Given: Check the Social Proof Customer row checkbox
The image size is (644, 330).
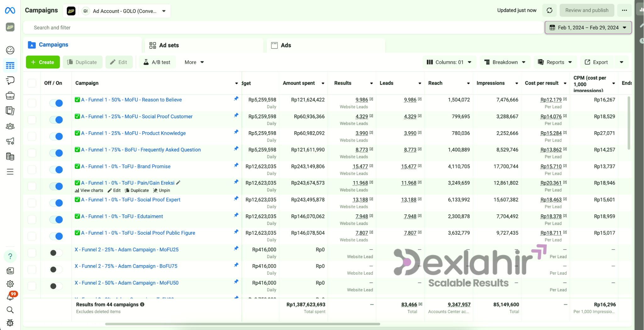Looking at the screenshot, I should 32,120.
